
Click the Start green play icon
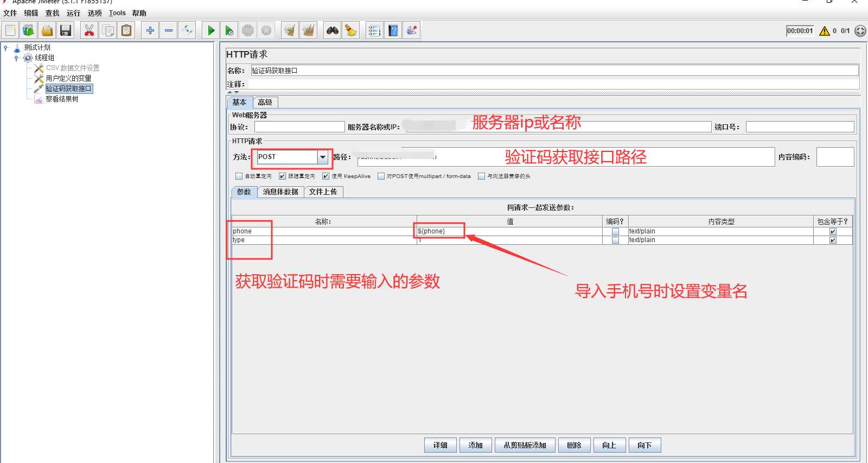[211, 30]
